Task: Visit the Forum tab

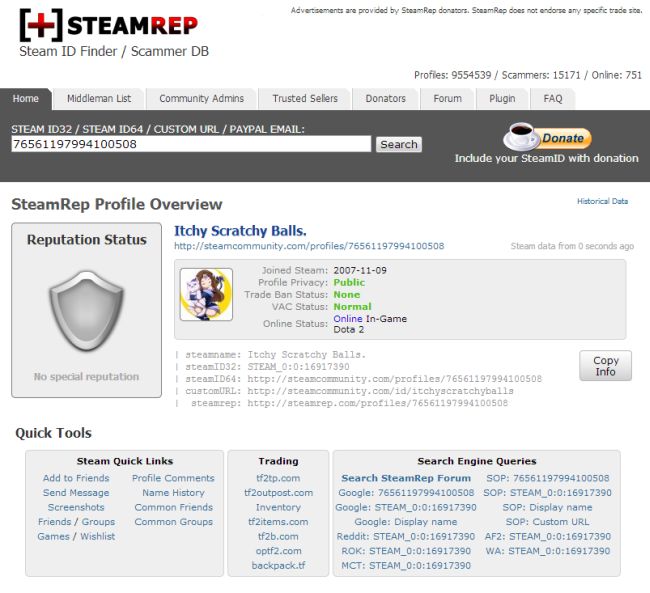Action: coord(447,99)
